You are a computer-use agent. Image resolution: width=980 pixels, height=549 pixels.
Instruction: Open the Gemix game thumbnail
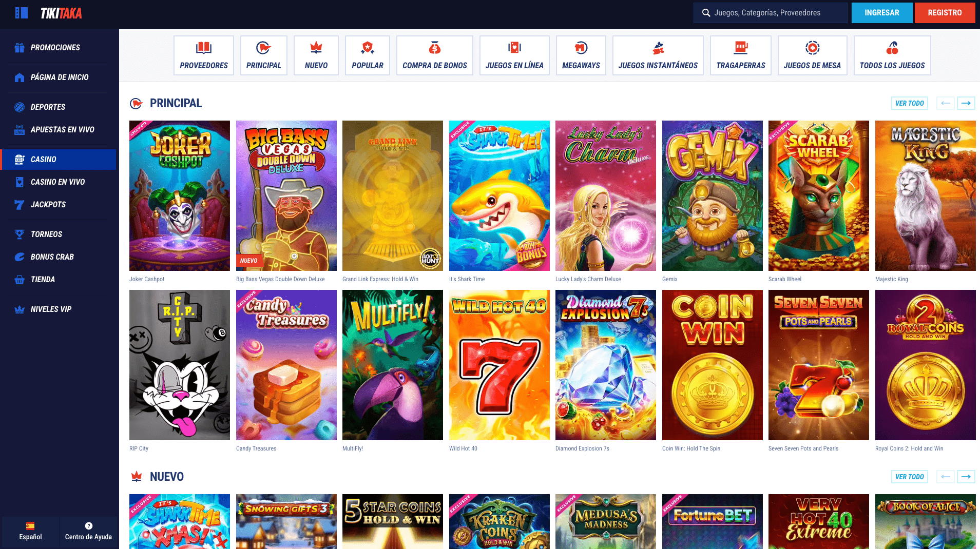coord(713,195)
